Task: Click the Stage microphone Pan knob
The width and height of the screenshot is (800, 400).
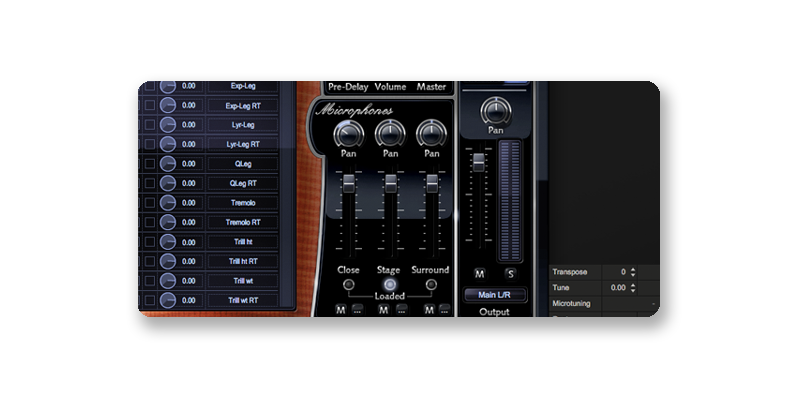Action: click(390, 132)
